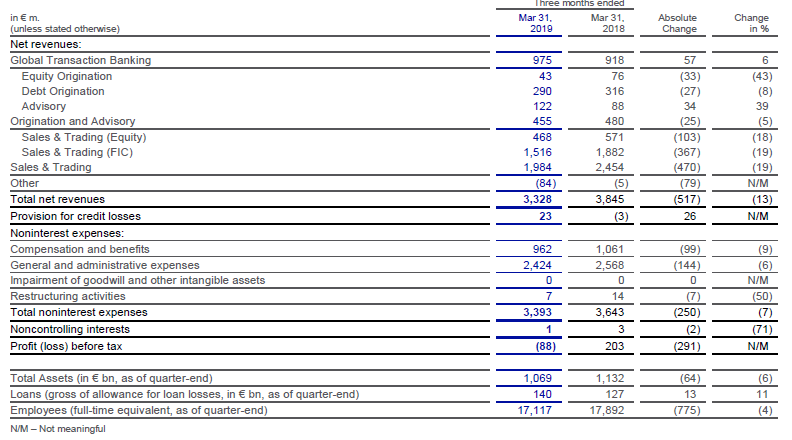The width and height of the screenshot is (792, 440).
Task: Click the 'Profit (loss) before tax' label
Action: 66,347
